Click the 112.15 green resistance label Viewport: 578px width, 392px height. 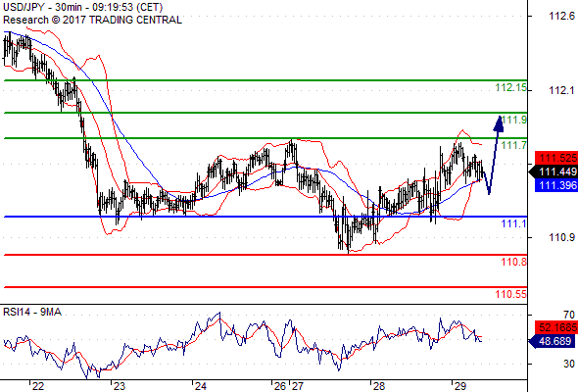[511, 87]
